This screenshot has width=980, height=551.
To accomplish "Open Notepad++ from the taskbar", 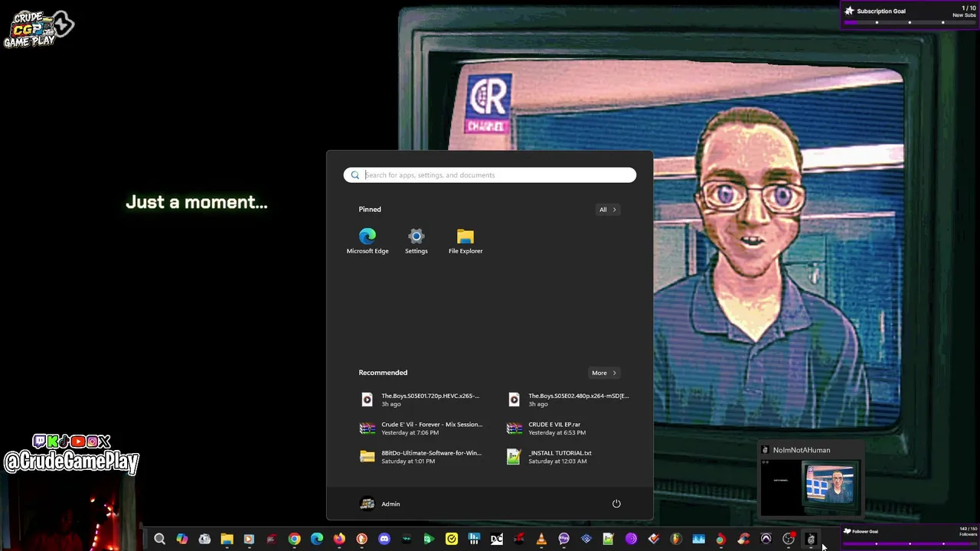I will coord(609,540).
